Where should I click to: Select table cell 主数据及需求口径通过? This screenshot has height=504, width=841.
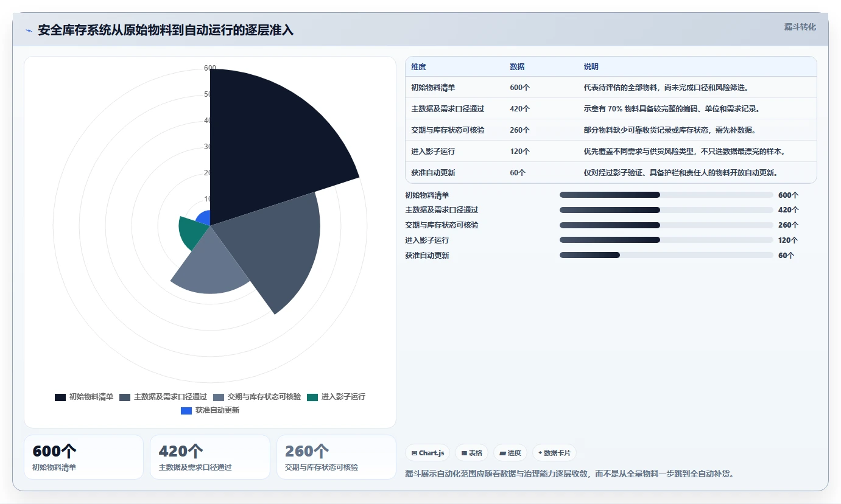coord(448,109)
